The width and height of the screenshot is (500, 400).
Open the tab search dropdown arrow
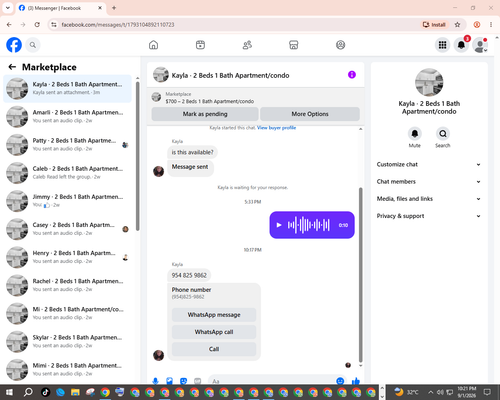coord(8,8)
